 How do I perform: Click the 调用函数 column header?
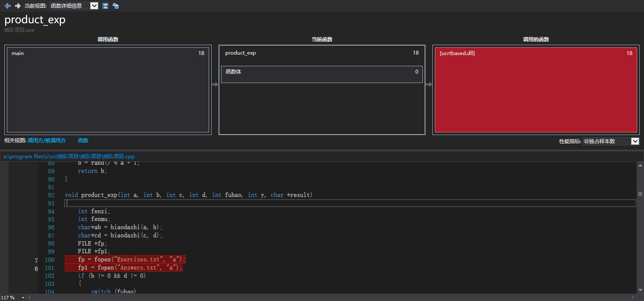(108, 39)
